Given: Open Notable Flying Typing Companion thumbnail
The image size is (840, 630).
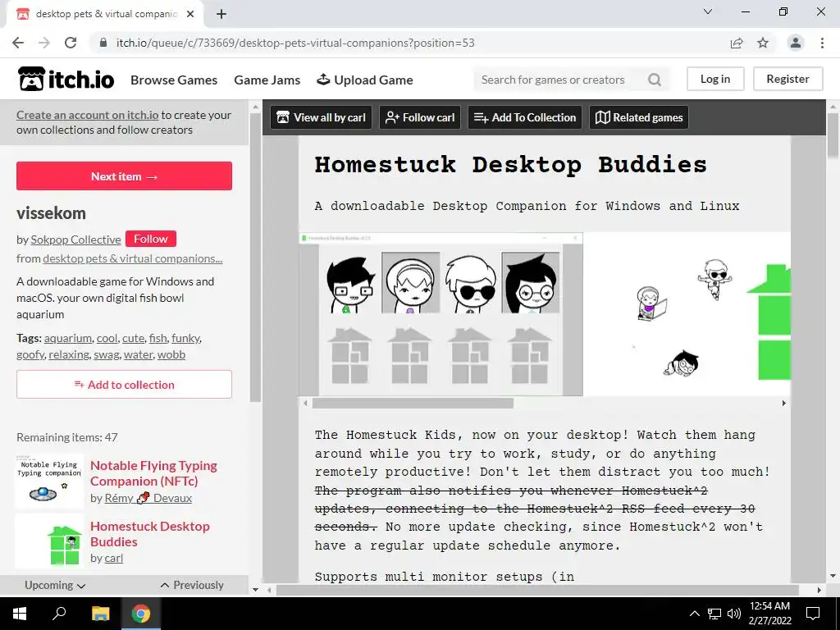Looking at the screenshot, I should (49, 481).
